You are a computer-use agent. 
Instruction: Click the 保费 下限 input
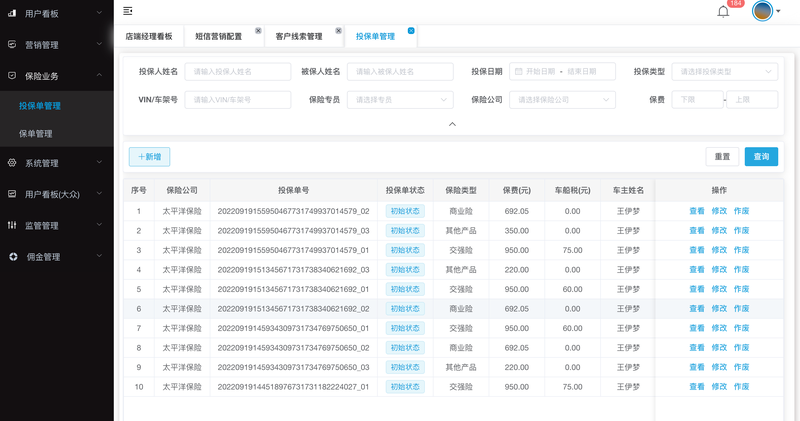697,100
